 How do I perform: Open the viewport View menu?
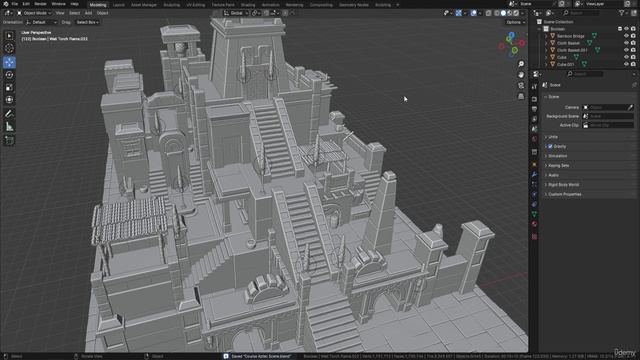click(60, 13)
